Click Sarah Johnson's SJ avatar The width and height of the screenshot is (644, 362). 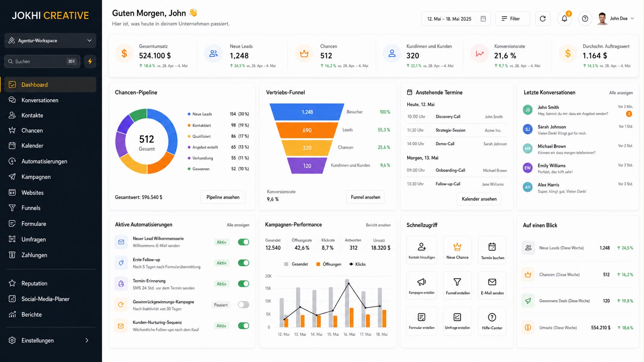(528, 129)
